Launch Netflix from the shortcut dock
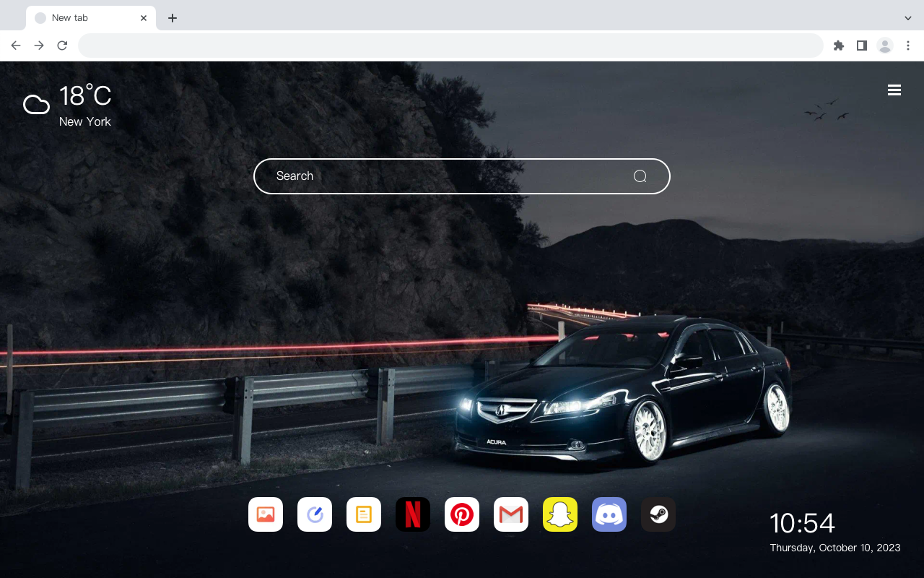The width and height of the screenshot is (924, 578). point(413,514)
